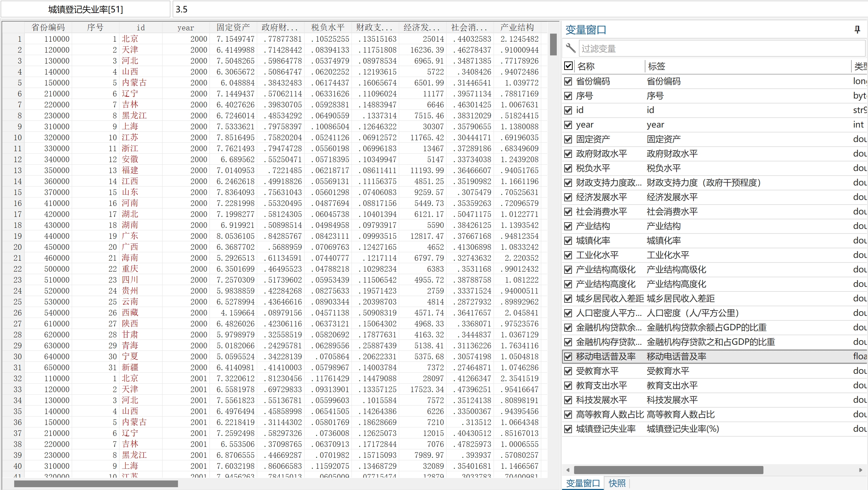Click the data grid vertical scrollbar thumb
Screen dimensions: 868x490
tap(553, 44)
